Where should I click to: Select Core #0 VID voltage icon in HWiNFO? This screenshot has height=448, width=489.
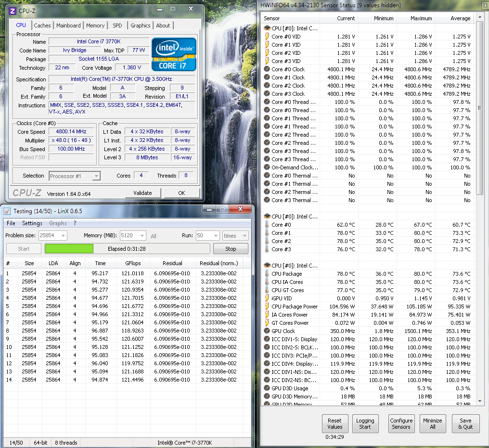tap(267, 37)
